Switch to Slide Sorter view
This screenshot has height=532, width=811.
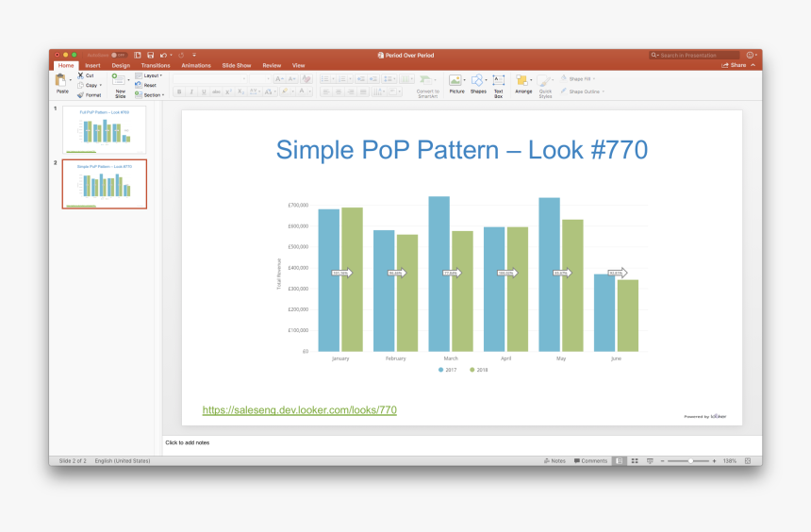pyautogui.click(x=635, y=460)
